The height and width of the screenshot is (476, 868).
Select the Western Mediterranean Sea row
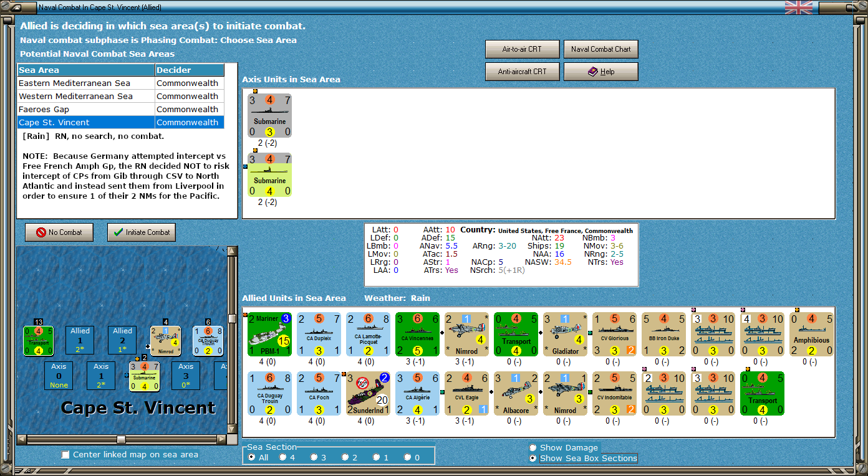tap(121, 97)
